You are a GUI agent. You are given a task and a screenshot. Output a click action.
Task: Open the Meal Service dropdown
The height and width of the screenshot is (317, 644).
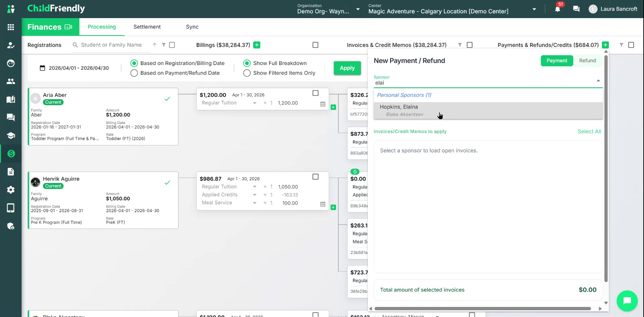[255, 203]
